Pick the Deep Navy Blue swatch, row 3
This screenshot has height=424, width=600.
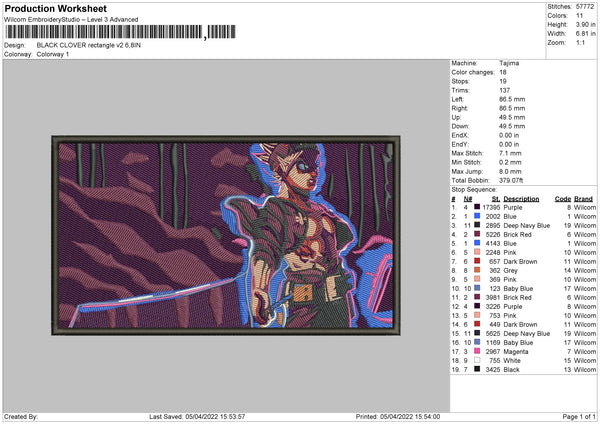pyautogui.click(x=477, y=225)
